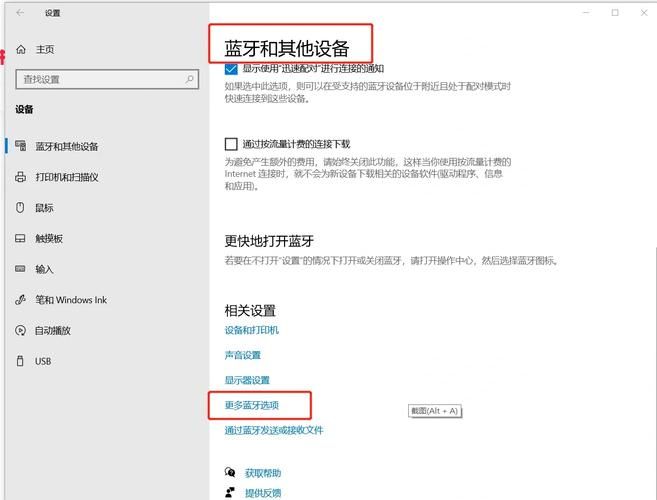
Task: Click the 截图(Alt + A) tooltip
Action: pyautogui.click(x=435, y=411)
